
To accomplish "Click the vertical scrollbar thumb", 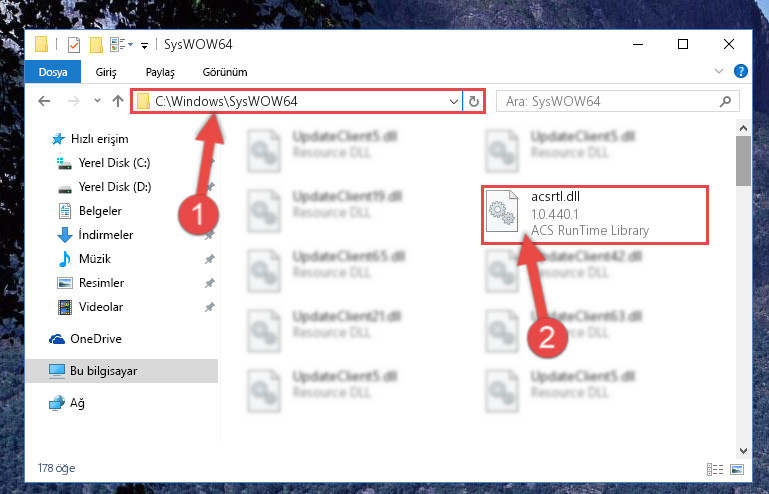I will point(743,161).
